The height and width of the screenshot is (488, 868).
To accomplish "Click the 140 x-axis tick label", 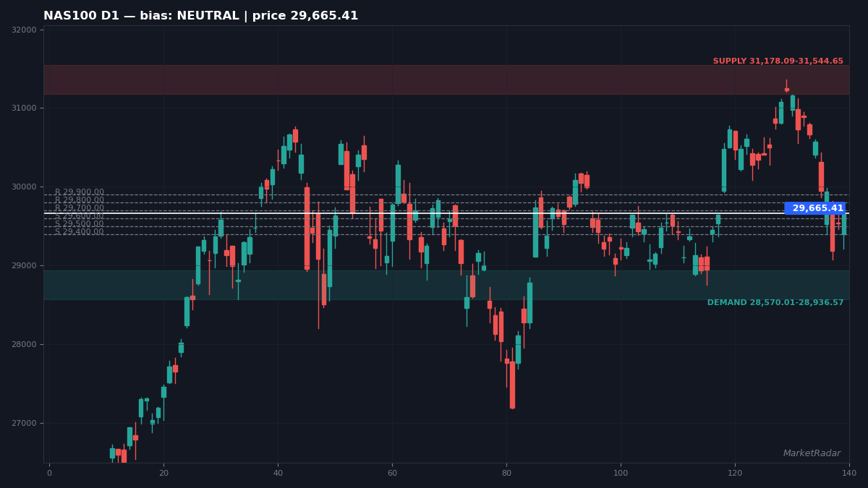I will (x=849, y=473).
